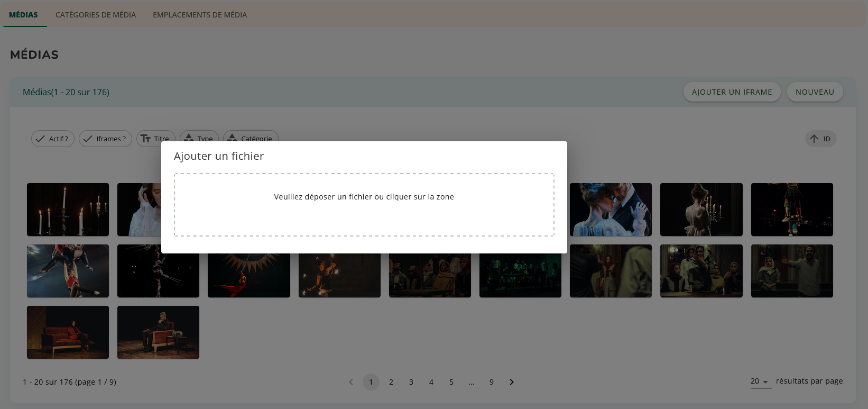Go to page 5

(451, 382)
